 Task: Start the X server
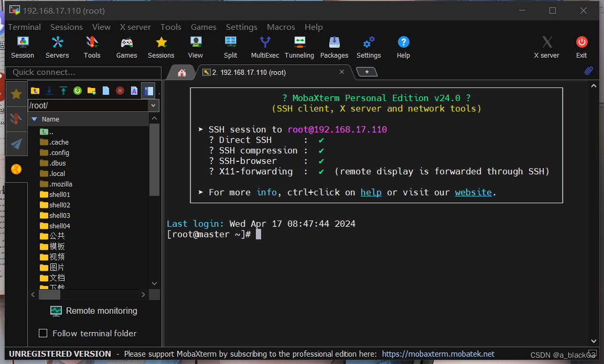click(x=546, y=47)
